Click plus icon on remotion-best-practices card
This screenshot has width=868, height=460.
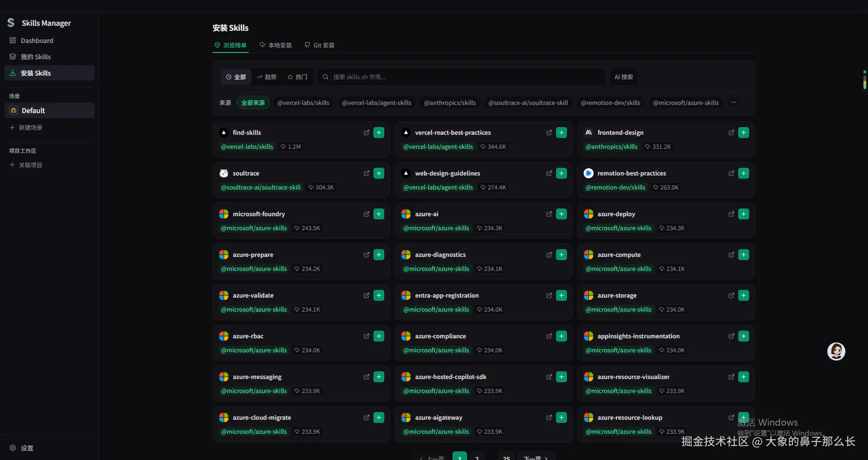pos(743,173)
